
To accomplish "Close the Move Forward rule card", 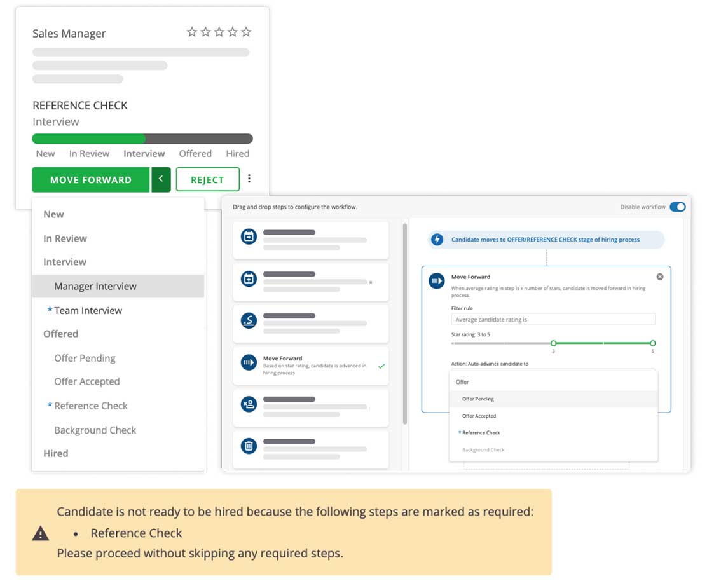I will point(659,277).
